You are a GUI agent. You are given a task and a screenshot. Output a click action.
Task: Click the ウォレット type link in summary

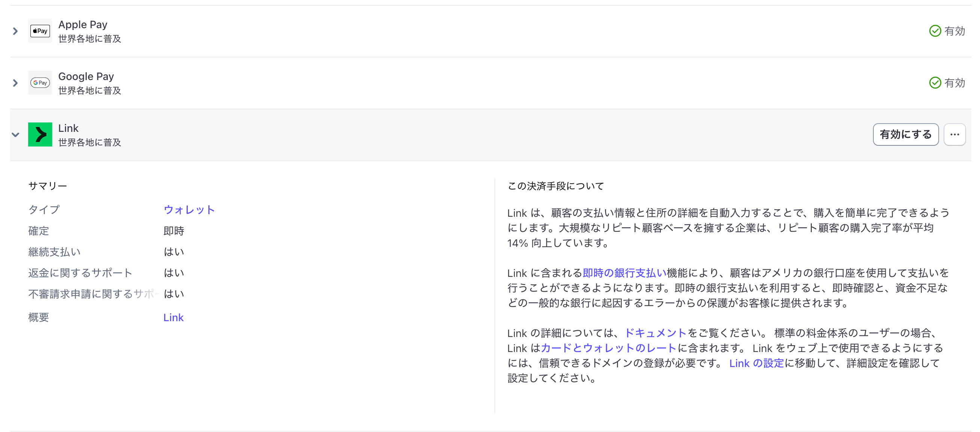point(189,209)
